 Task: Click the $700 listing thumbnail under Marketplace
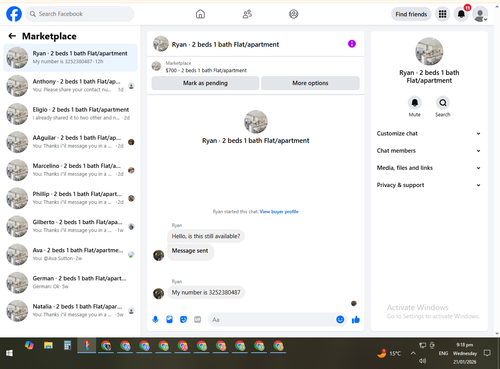[x=156, y=66]
